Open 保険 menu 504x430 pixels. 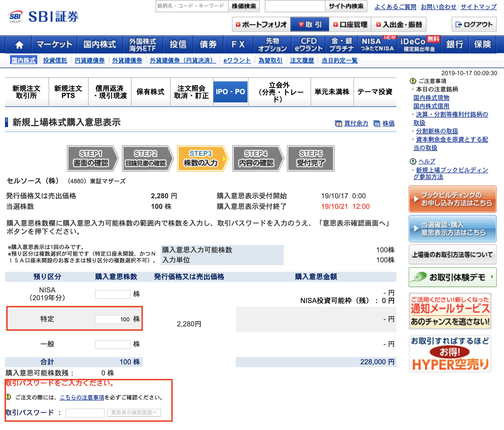click(x=482, y=45)
